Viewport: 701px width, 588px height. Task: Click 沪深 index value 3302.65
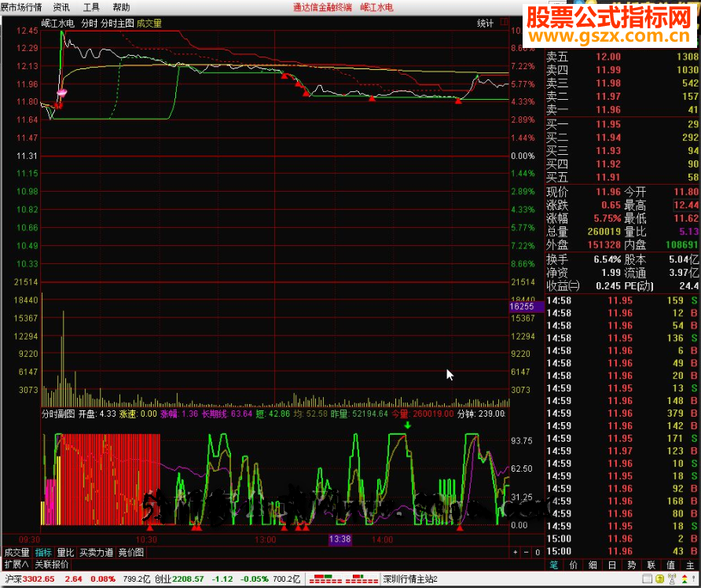(39, 579)
